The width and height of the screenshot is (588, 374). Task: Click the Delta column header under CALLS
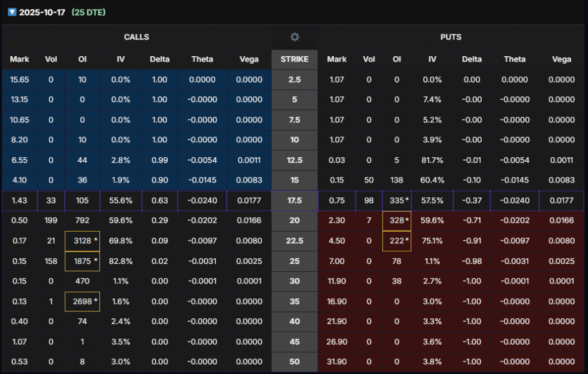[160, 59]
